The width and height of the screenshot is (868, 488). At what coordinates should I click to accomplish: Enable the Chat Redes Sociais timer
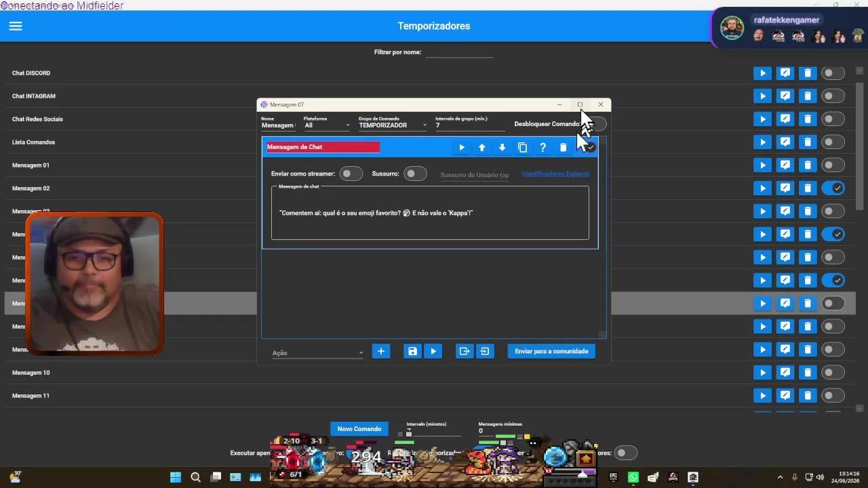point(833,119)
